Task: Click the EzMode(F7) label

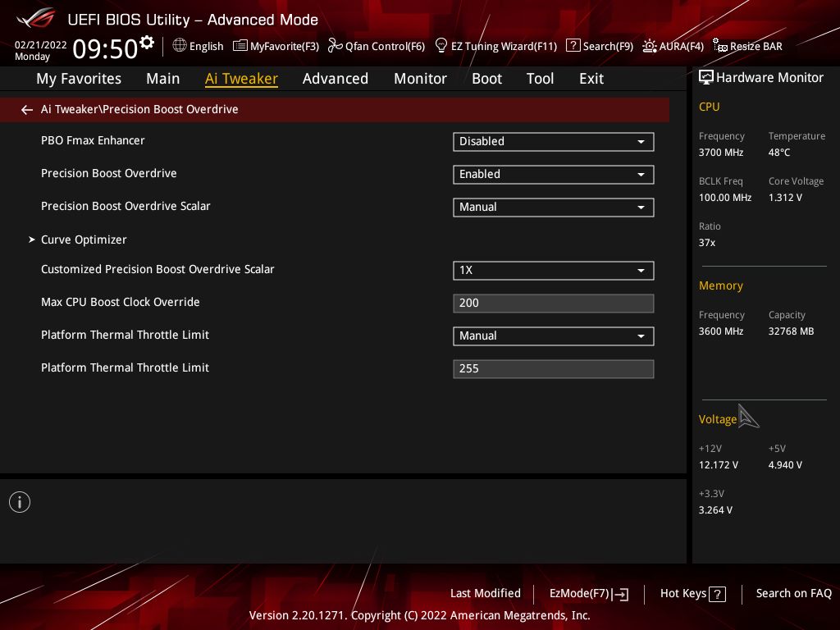Action: (x=579, y=594)
